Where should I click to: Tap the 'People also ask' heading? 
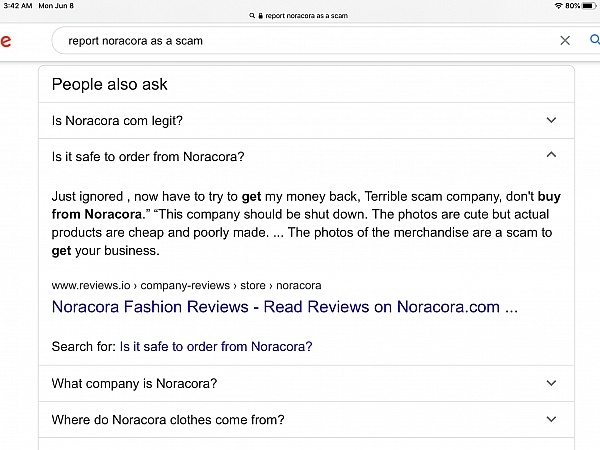coord(109,84)
